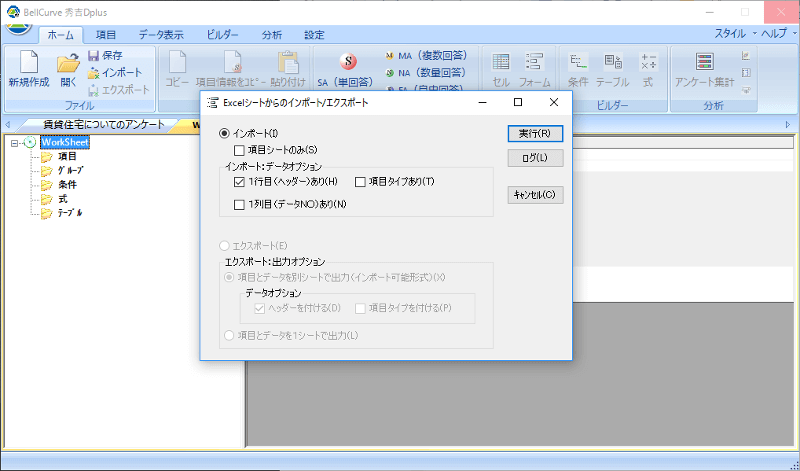Viewport: 800px width, 471px height.
Task: Click the 保存 (Save) icon
Action: pos(93,56)
